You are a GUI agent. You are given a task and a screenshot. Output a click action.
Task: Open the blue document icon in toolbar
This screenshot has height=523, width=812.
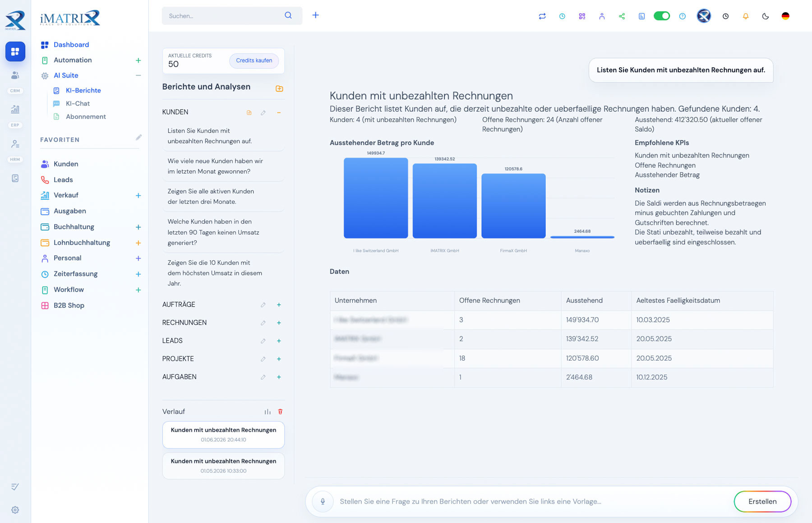click(641, 16)
